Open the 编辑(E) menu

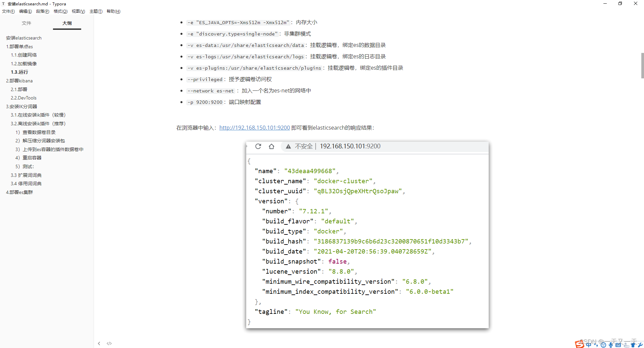[x=25, y=11]
